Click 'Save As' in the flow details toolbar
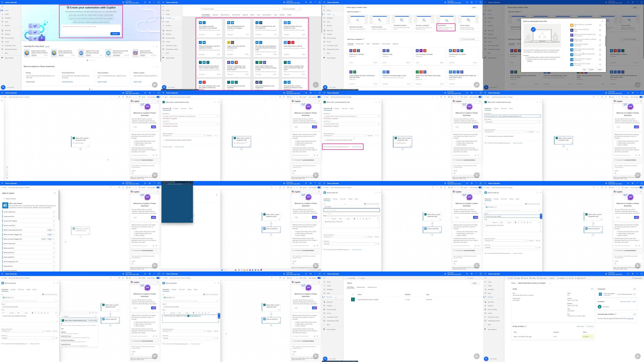 (x=525, y=278)
